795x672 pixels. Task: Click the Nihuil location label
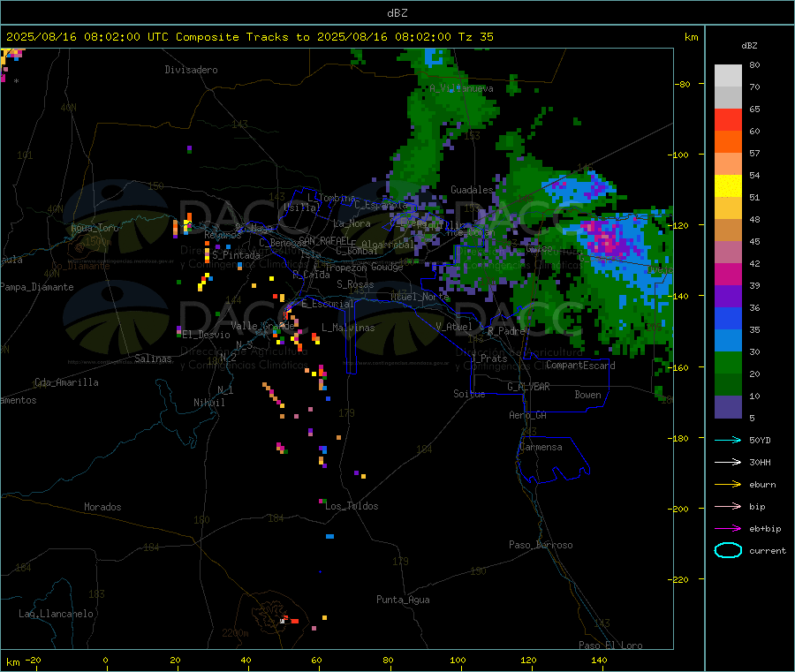pyautogui.click(x=208, y=403)
